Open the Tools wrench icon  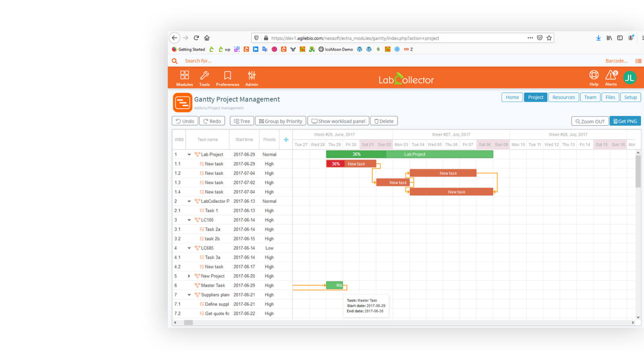(204, 75)
